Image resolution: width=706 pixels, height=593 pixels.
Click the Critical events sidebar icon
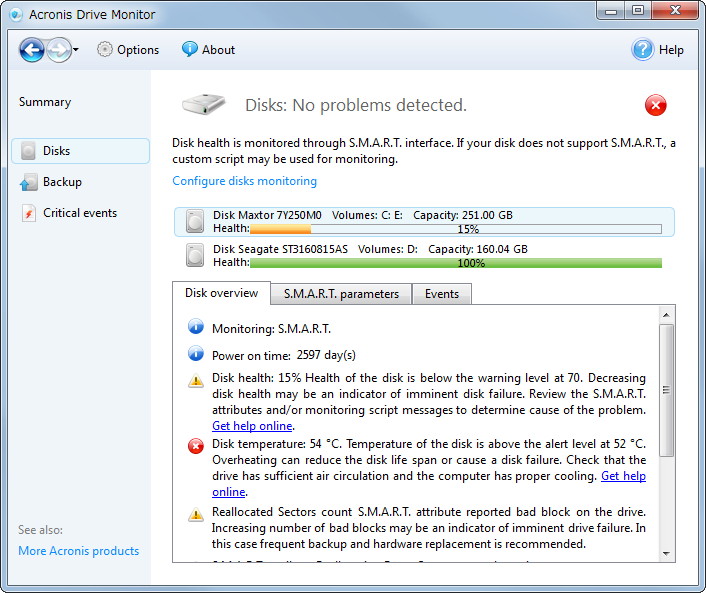(28, 213)
